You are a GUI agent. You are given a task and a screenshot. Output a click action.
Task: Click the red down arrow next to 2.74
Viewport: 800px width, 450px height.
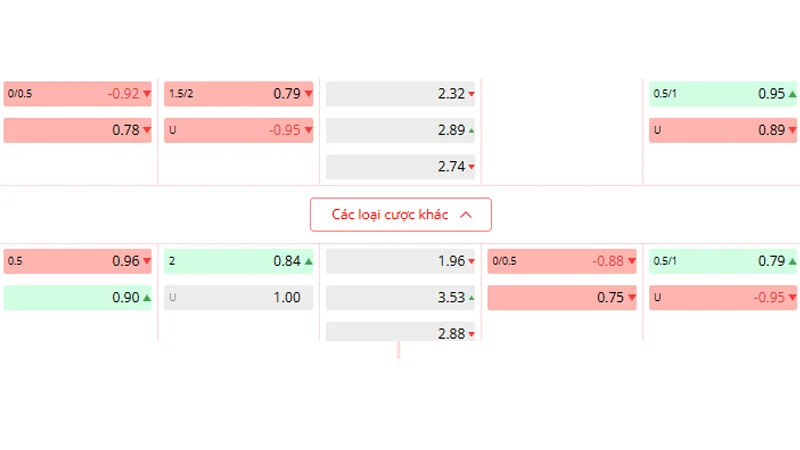pos(472,167)
